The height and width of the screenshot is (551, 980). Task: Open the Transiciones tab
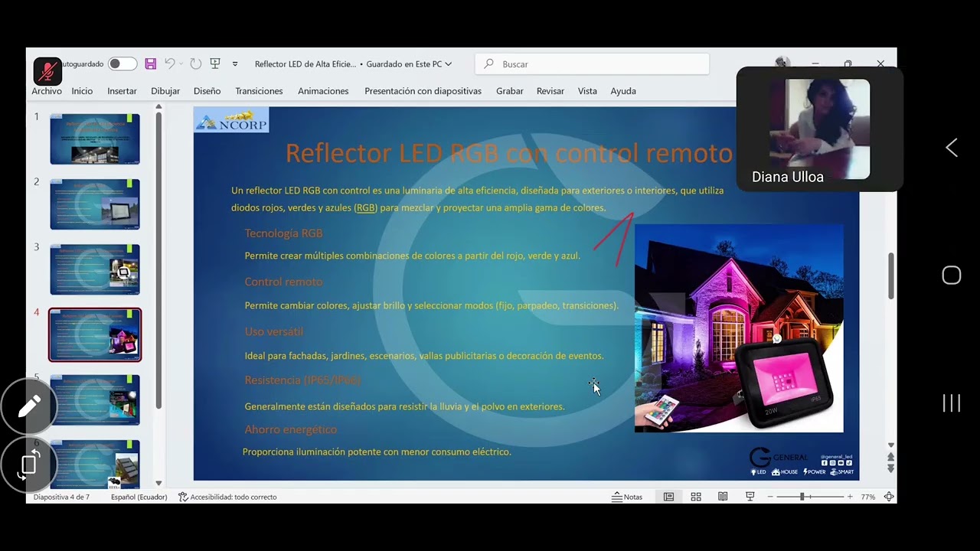[x=259, y=91]
